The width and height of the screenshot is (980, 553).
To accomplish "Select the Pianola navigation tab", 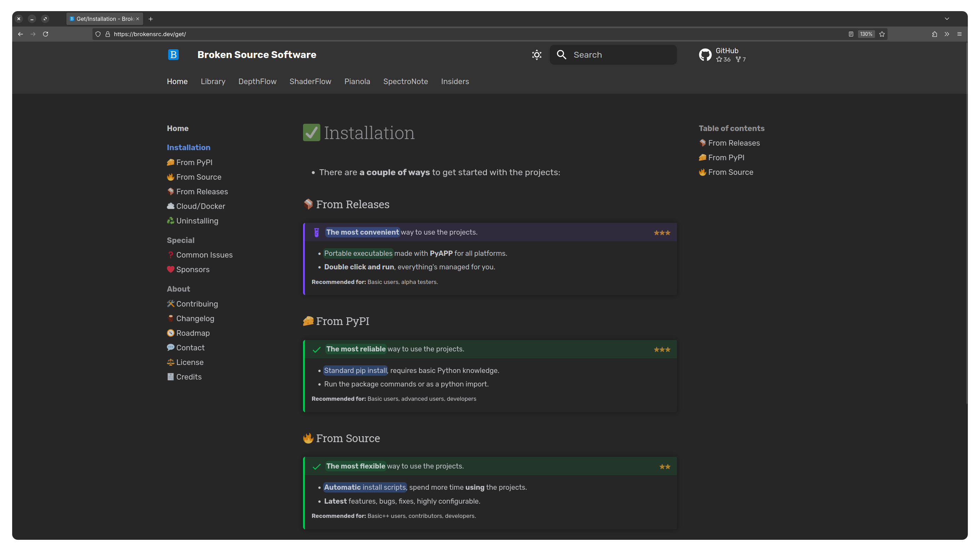I will coord(357,81).
